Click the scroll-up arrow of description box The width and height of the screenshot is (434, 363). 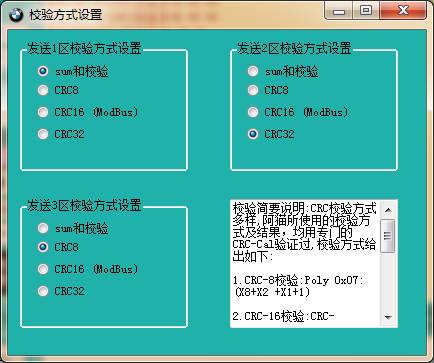coord(388,210)
